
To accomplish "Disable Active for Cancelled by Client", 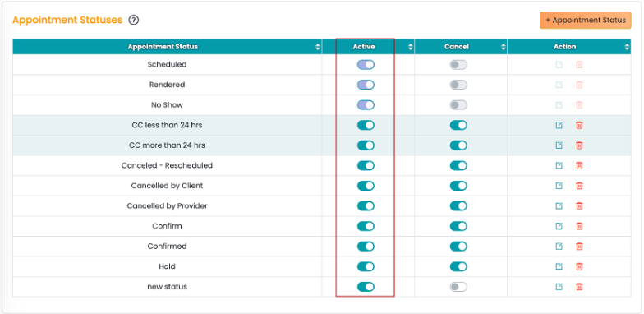I will click(366, 186).
